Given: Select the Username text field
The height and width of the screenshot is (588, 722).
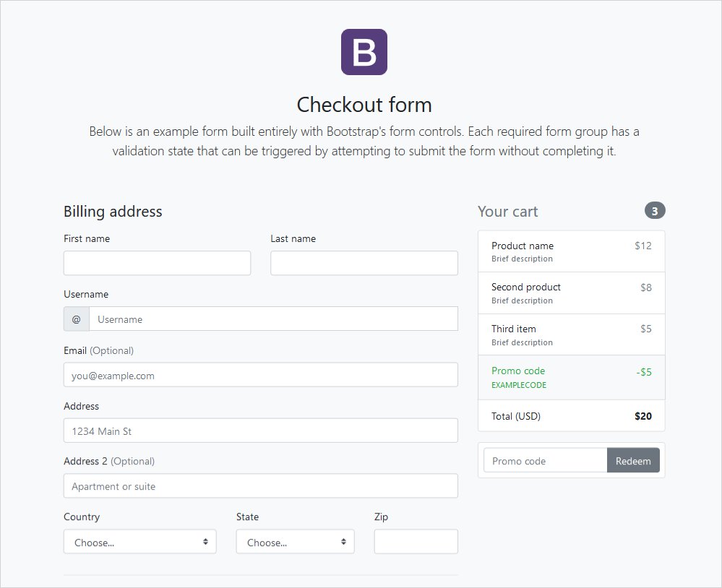Looking at the screenshot, I should 273,319.
